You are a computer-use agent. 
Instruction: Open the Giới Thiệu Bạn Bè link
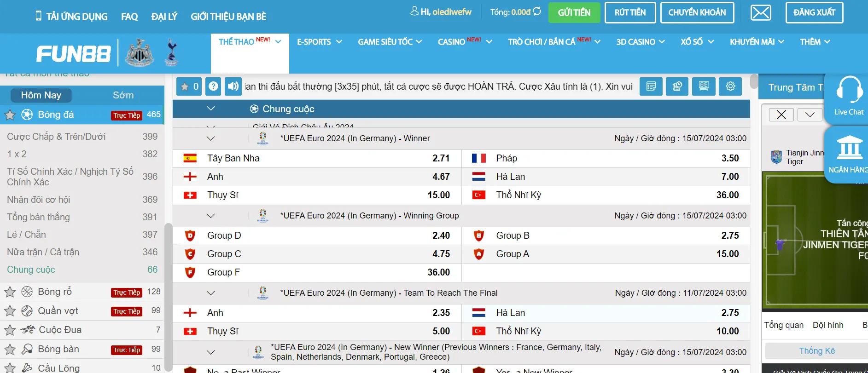point(228,17)
